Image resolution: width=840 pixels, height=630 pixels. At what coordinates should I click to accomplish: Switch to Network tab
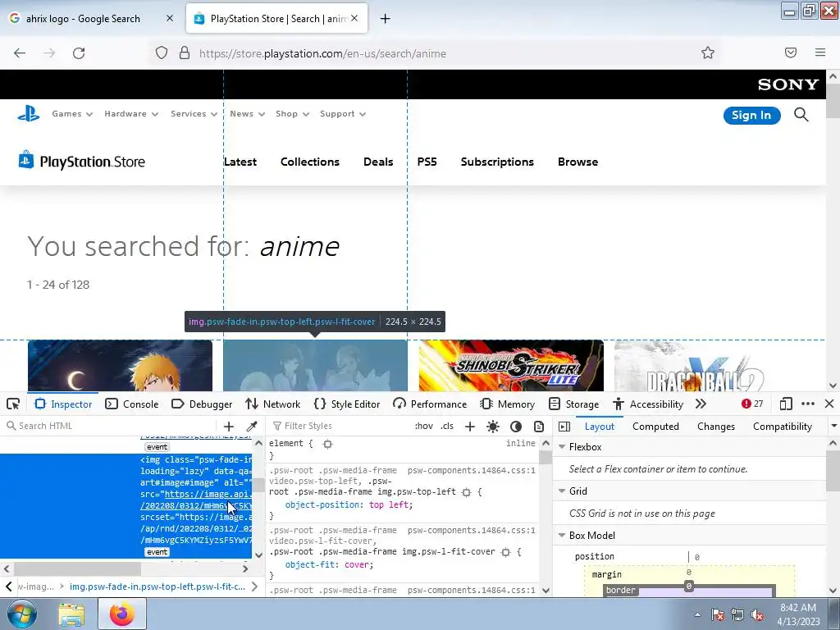pos(272,404)
